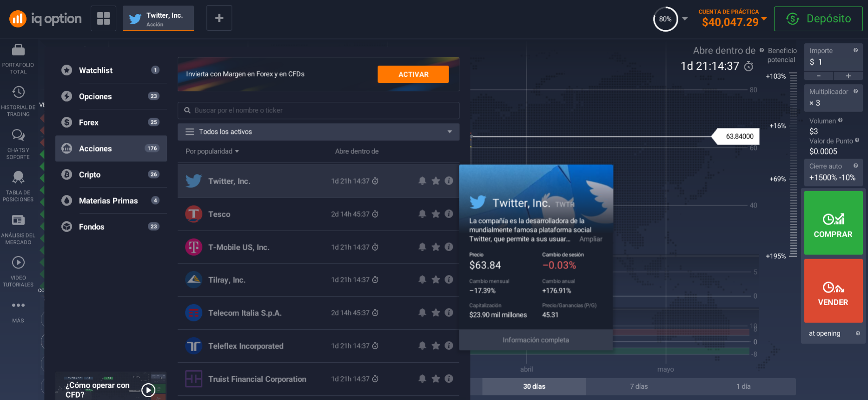Open Información completa for Twitter
This screenshot has height=400, width=868.
point(536,340)
